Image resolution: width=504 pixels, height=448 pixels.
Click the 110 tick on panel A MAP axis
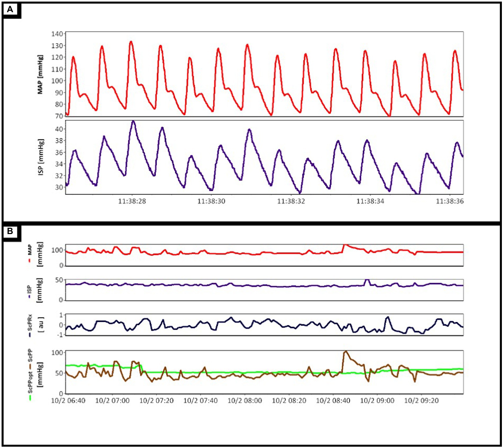pyautogui.click(x=57, y=69)
